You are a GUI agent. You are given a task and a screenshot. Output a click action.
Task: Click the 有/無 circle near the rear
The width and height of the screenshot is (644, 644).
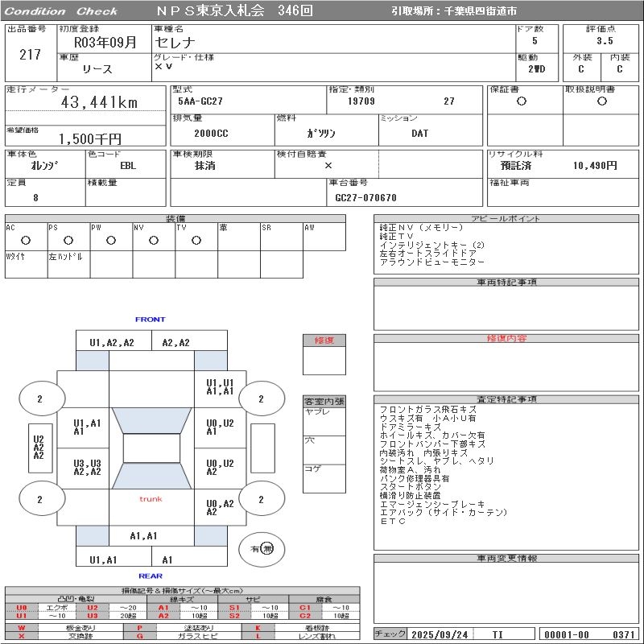click(x=262, y=549)
